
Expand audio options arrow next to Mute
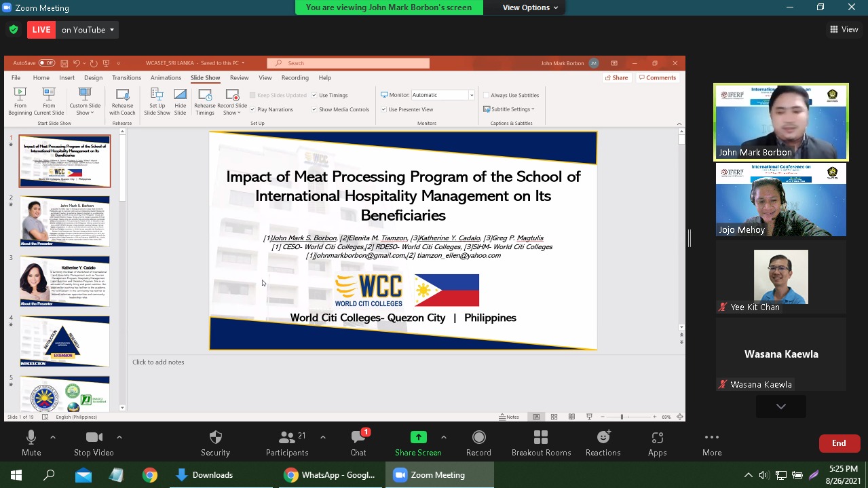click(x=53, y=437)
